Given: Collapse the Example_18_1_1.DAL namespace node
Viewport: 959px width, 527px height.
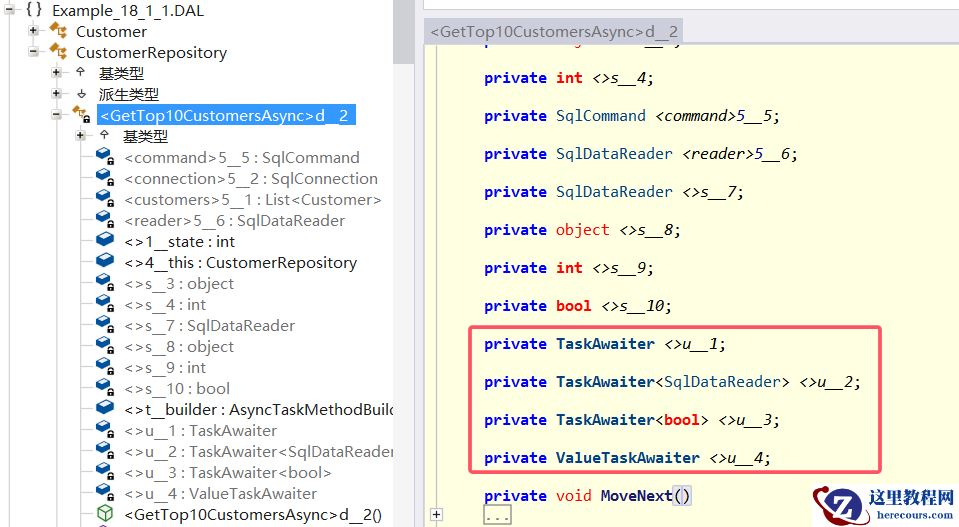Looking at the screenshot, I should click(x=8, y=10).
